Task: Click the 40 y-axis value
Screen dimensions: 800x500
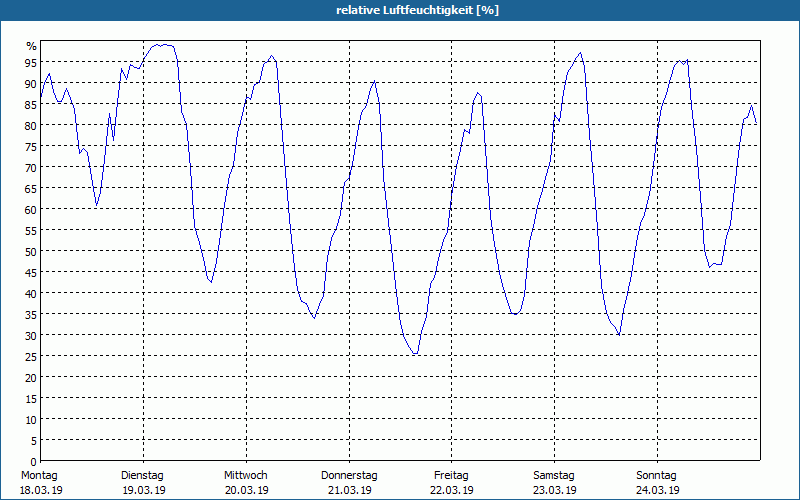Action: point(31,294)
